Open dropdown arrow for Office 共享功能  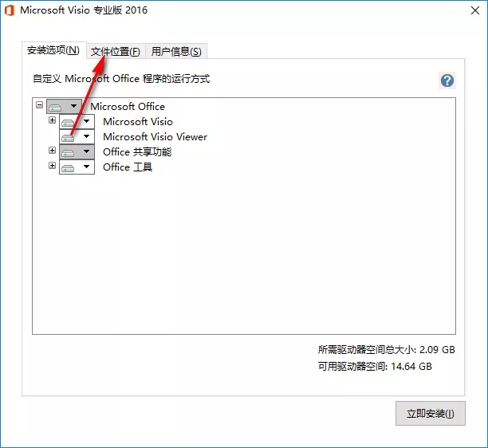pos(87,151)
